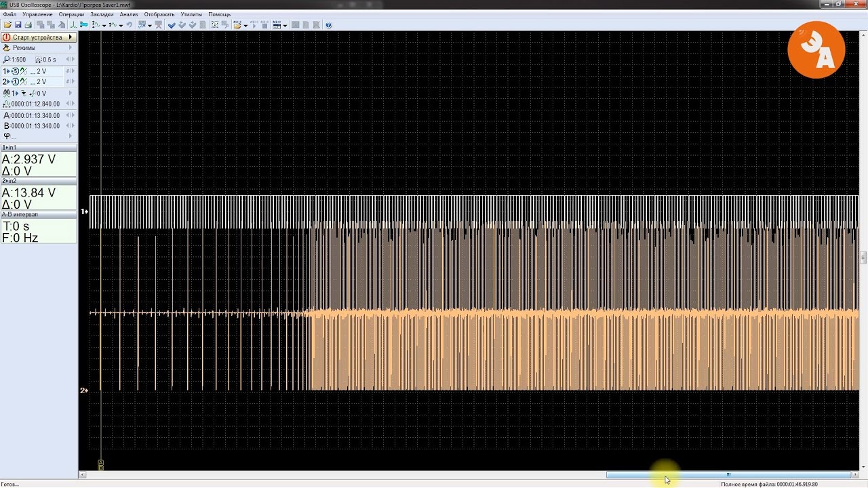Expand the script folder dropdown arrow
The image size is (868, 488).
[x=245, y=26]
